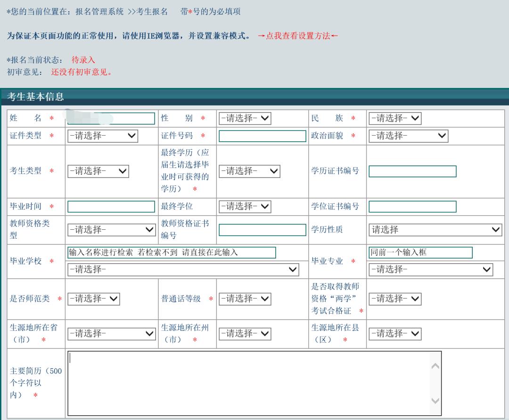Open the 性别 (gender) dropdown
This screenshot has width=509, height=420.
(x=243, y=118)
